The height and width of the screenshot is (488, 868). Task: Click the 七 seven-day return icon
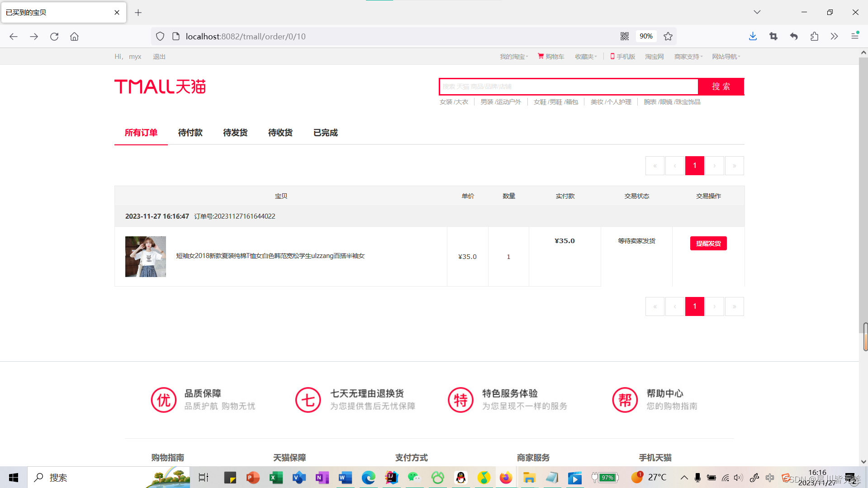click(308, 400)
